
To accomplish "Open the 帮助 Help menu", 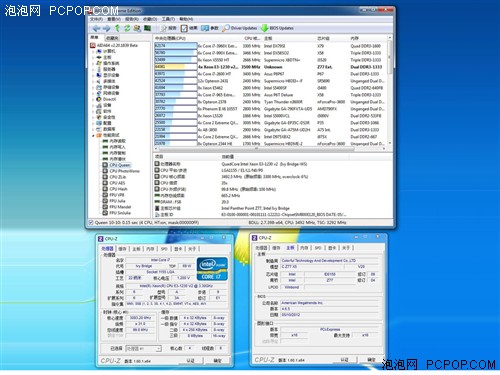I will (x=186, y=19).
